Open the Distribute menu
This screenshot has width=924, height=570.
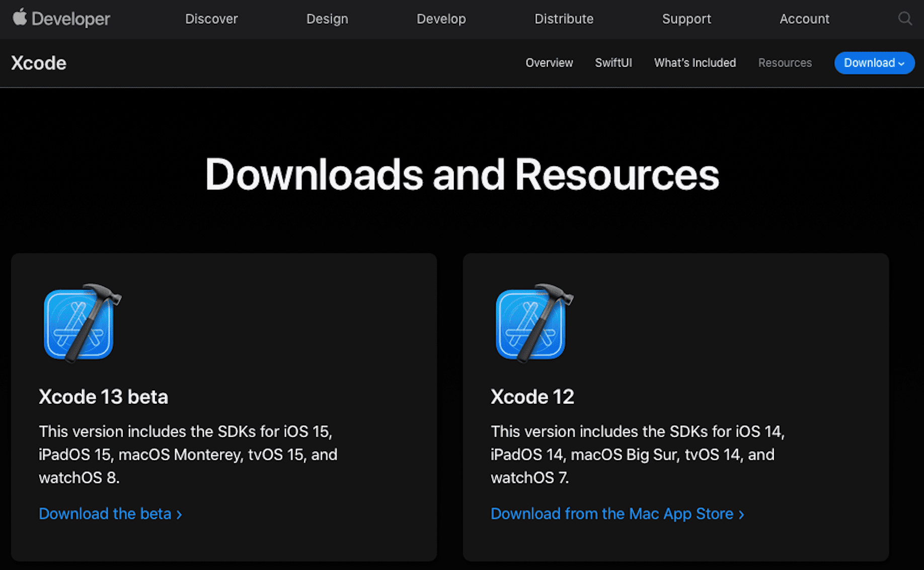point(564,19)
